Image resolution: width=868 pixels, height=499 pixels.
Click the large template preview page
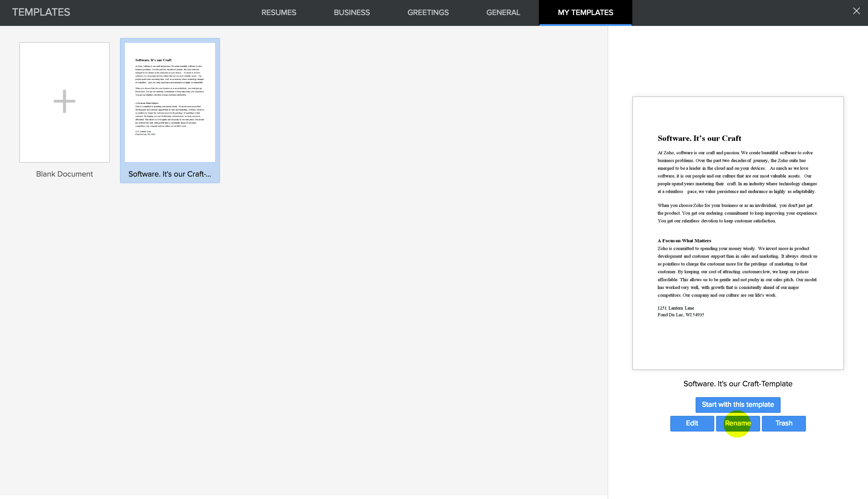tap(738, 233)
